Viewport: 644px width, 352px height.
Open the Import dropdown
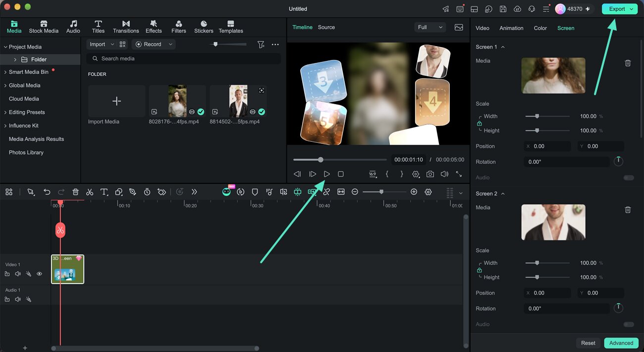coord(102,44)
